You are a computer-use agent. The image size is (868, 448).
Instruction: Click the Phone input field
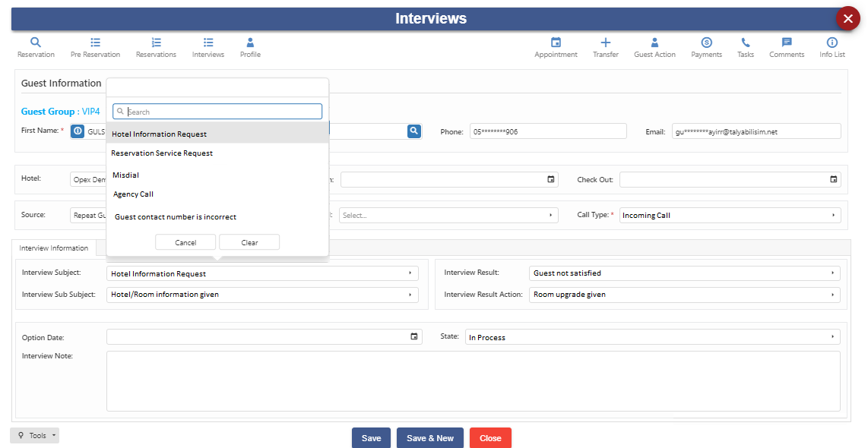point(548,131)
